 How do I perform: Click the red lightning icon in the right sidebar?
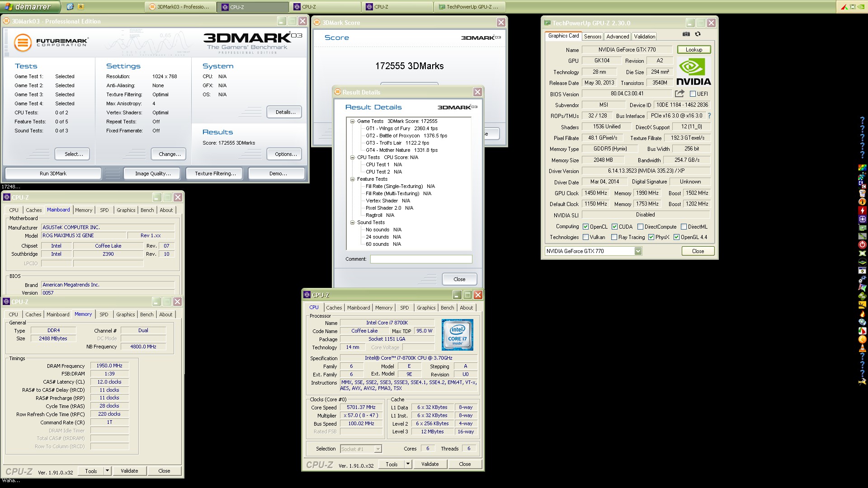[x=862, y=211]
